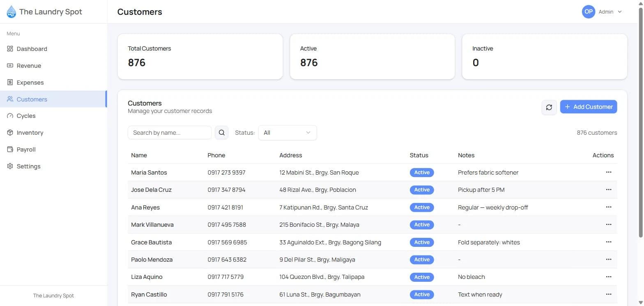Image resolution: width=644 pixels, height=306 pixels.
Task: Focus the Search by name field
Action: tap(170, 133)
